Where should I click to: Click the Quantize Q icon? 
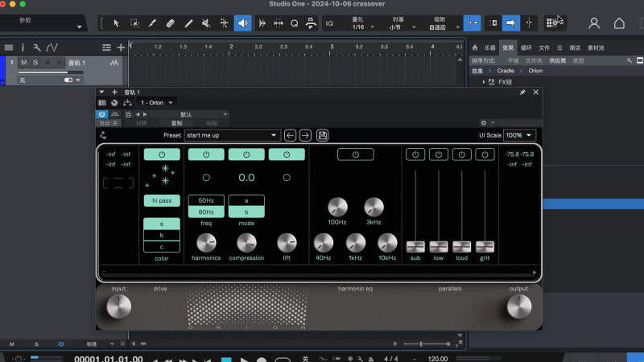[295, 23]
